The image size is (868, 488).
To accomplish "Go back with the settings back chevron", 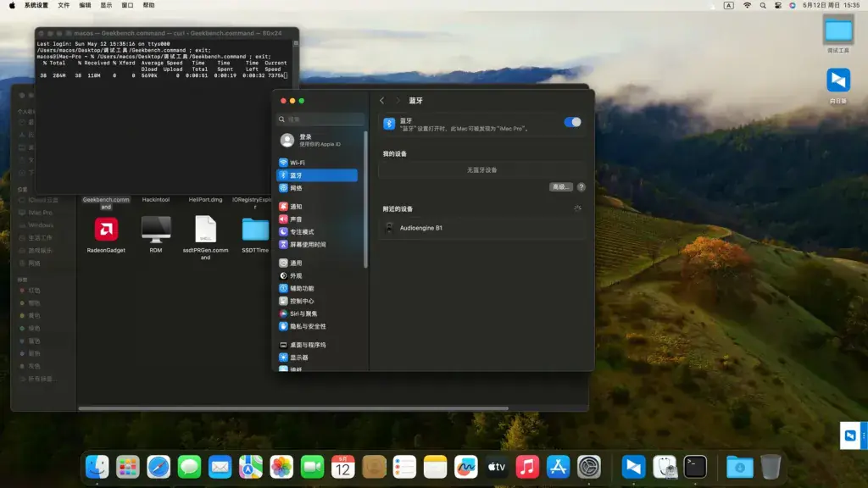I will click(x=382, y=101).
